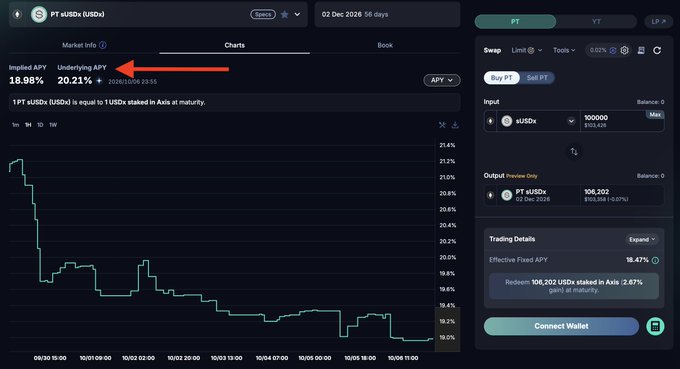Click the 0.02% slippage value

(598, 50)
